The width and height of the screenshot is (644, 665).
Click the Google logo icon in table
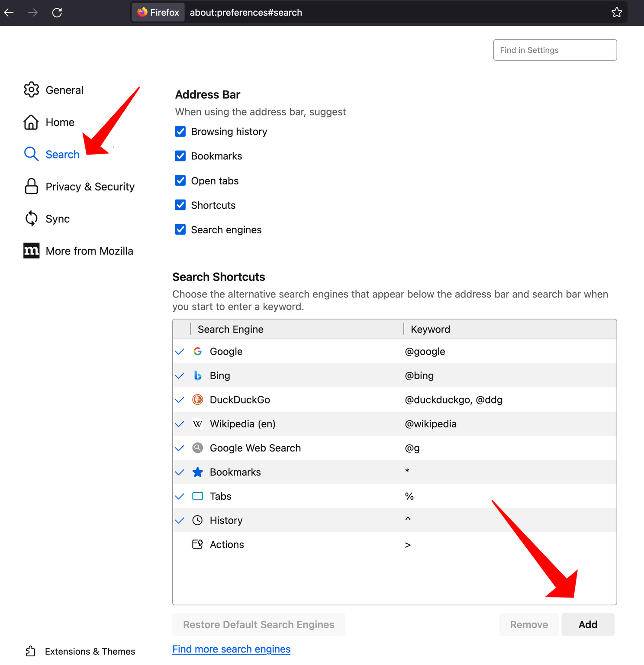198,351
